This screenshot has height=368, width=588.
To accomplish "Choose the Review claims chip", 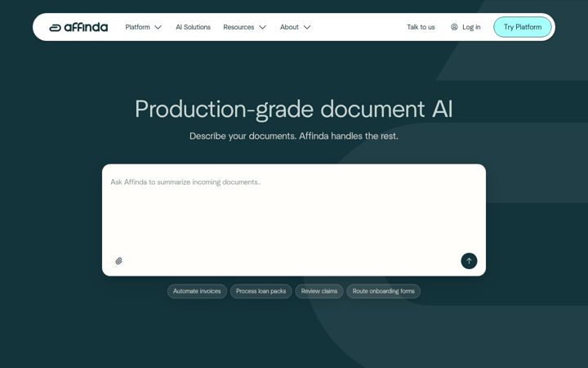I will [x=319, y=291].
